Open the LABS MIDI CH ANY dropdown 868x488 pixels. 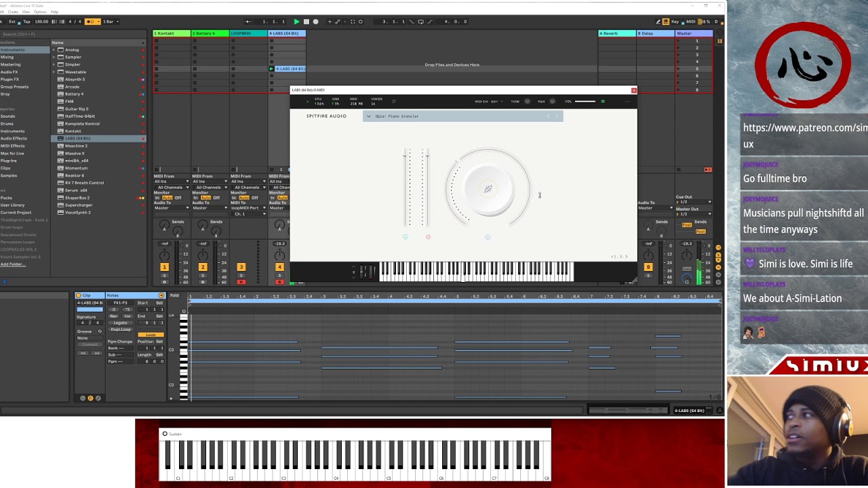coord(494,102)
